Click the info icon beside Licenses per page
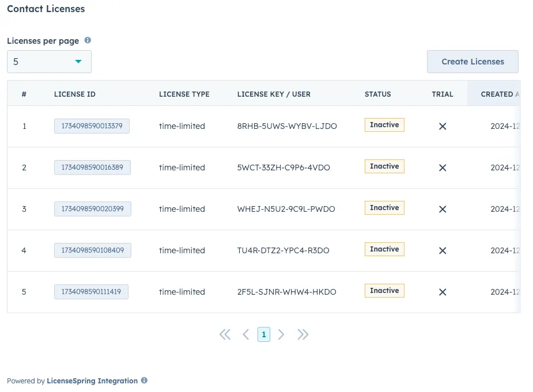 87,40
